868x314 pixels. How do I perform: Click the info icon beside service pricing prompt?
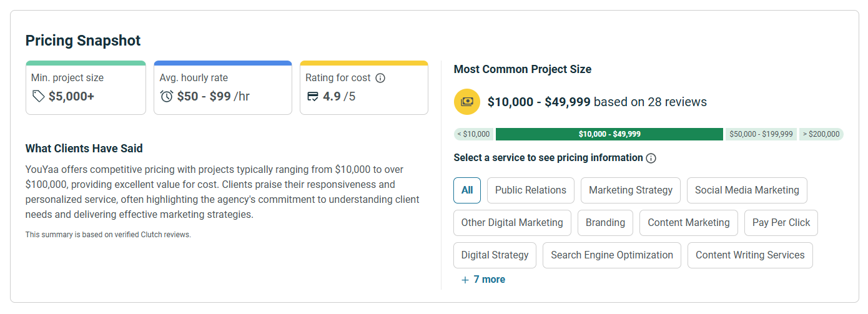pyautogui.click(x=651, y=158)
